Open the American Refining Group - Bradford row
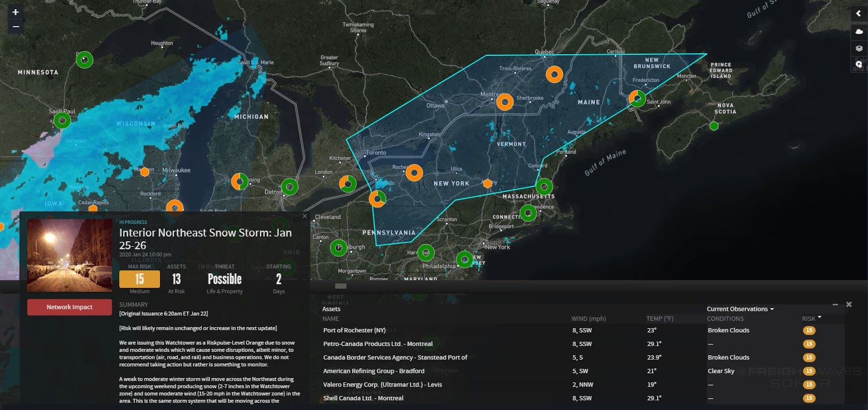Screen dimensions: 868x410 pos(374,371)
